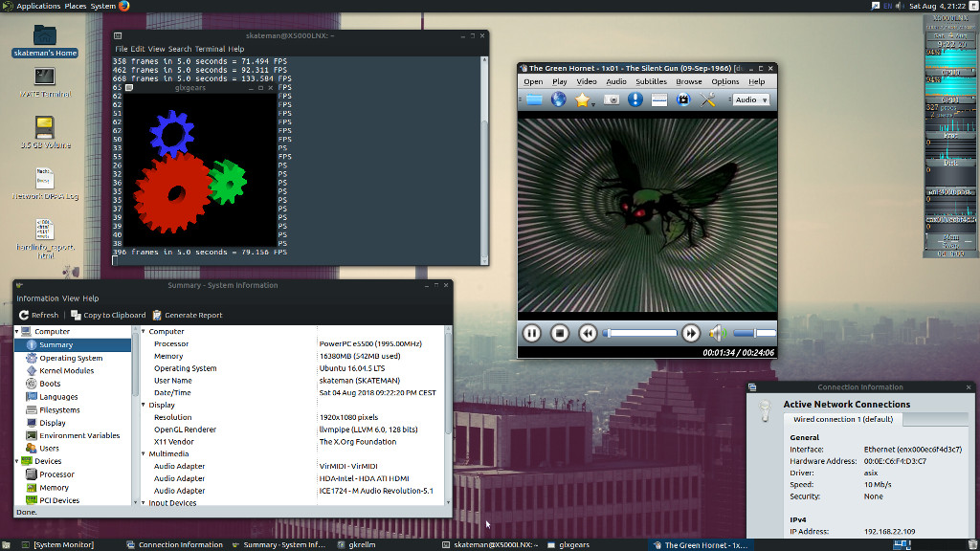This screenshot has width=980, height=551.
Task: Open Places menu in top panel
Action: coord(75,6)
